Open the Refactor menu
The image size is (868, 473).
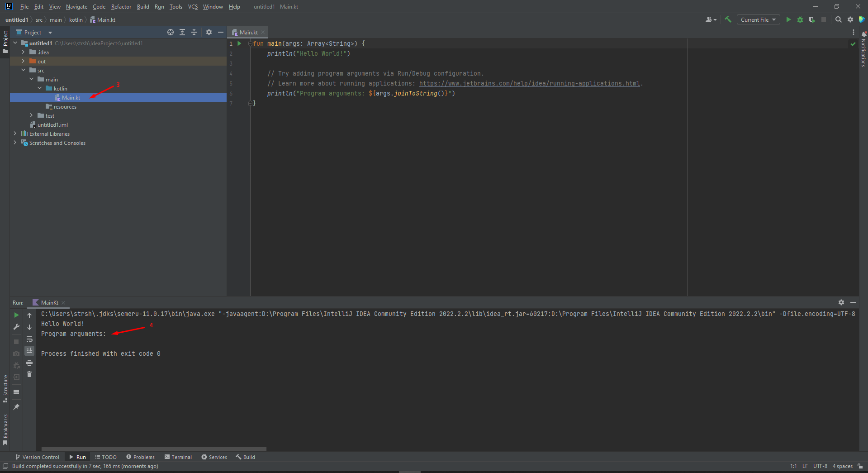(x=121, y=7)
